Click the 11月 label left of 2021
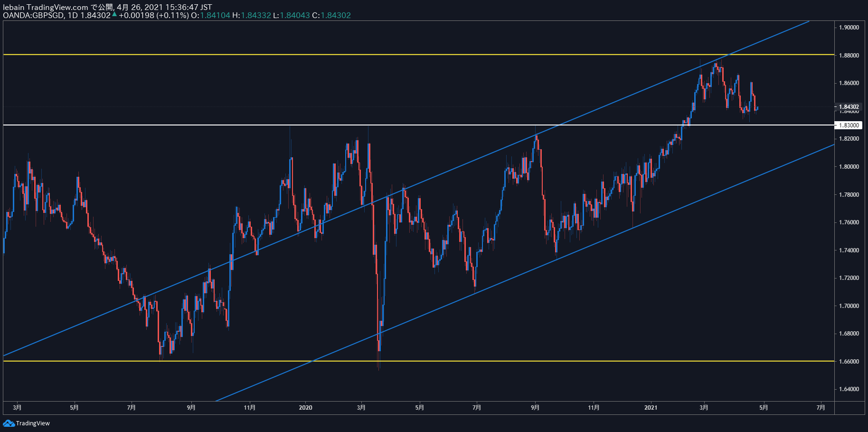 tap(594, 408)
